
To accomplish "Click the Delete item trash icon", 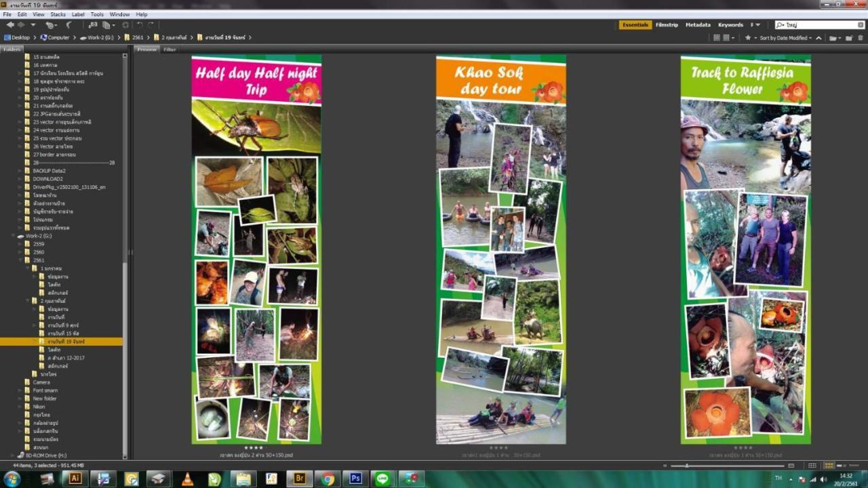I will point(861,38).
